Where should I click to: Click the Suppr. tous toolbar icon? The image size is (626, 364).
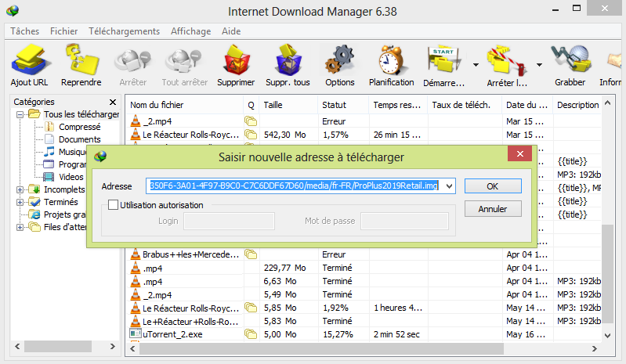(x=288, y=60)
